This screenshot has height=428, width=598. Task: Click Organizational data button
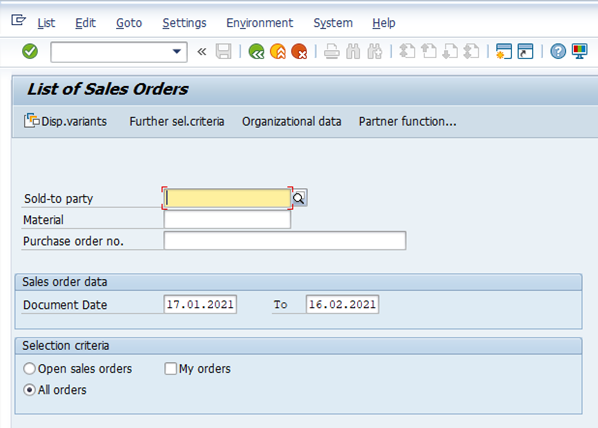coord(291,121)
